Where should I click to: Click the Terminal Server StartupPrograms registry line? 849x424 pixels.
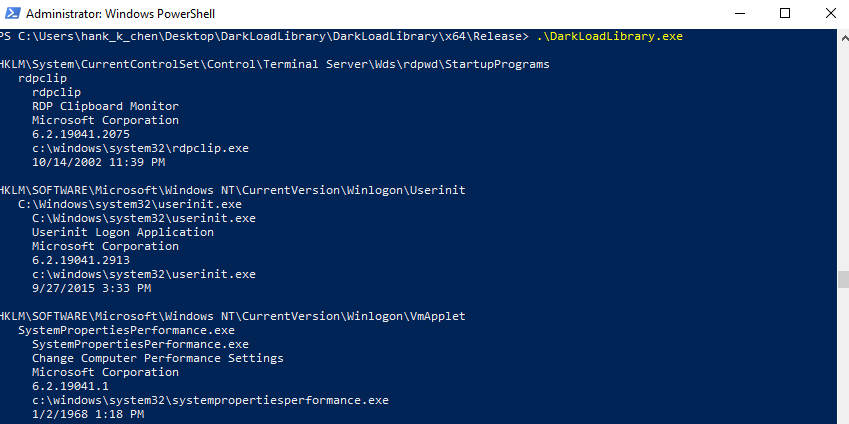[275, 64]
